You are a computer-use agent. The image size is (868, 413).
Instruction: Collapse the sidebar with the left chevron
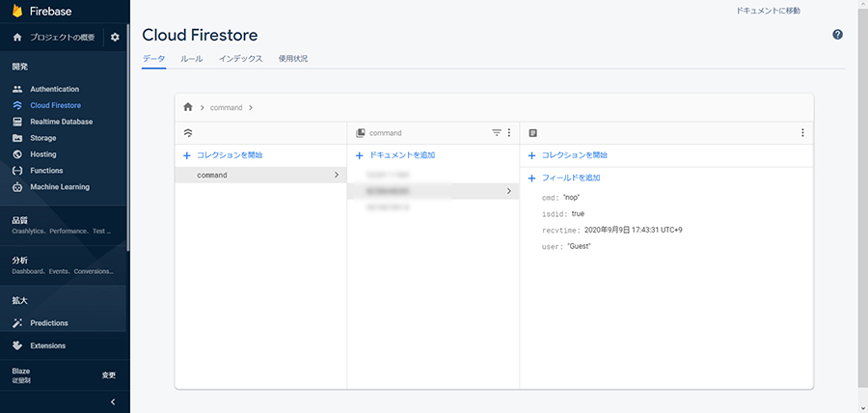pyautogui.click(x=113, y=402)
